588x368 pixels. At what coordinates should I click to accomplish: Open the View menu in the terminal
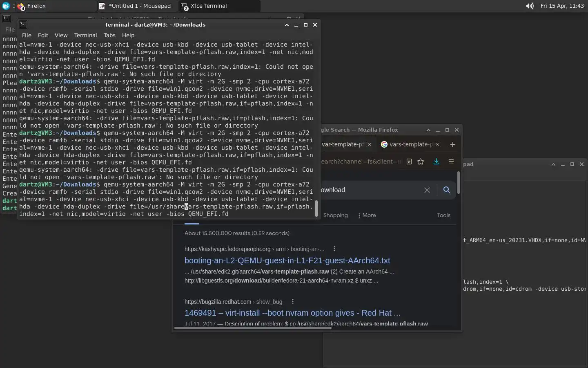click(x=61, y=35)
